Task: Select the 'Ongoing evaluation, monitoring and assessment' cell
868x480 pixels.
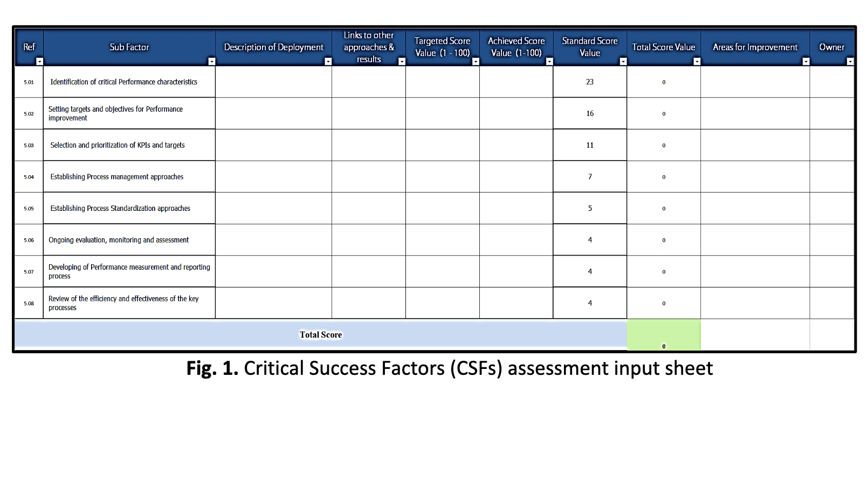Action: click(129, 240)
